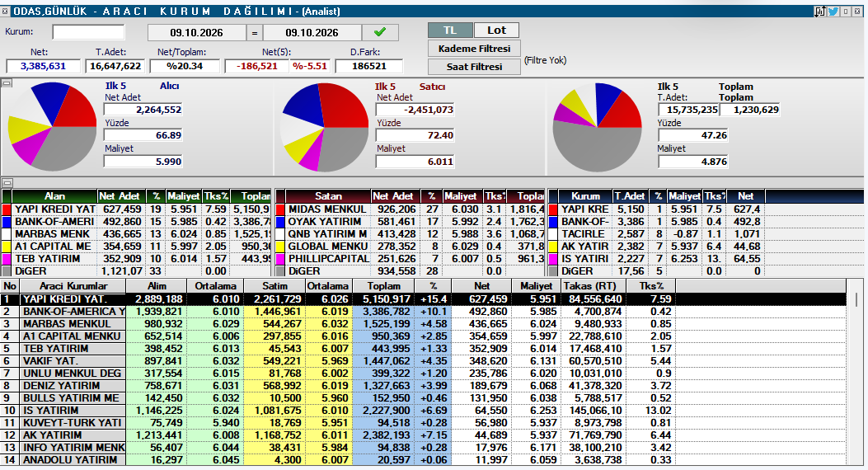
Task: Click the end date 09.10.2026 field
Action: [x=312, y=33]
